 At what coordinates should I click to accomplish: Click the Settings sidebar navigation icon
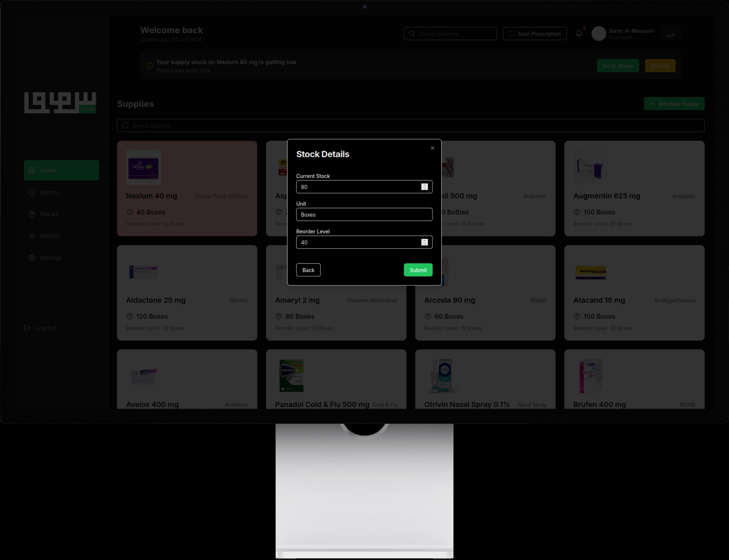32,258
